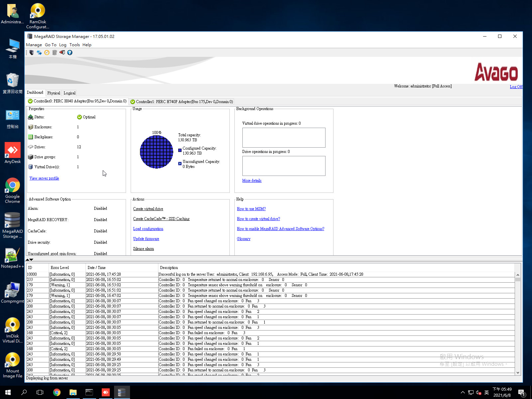Click the orange clock toolbar icon
This screenshot has height=399, width=532.
pyautogui.click(x=47, y=53)
